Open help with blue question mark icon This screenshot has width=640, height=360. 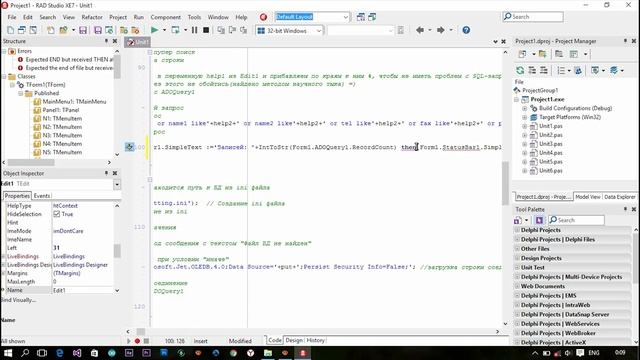(466, 30)
